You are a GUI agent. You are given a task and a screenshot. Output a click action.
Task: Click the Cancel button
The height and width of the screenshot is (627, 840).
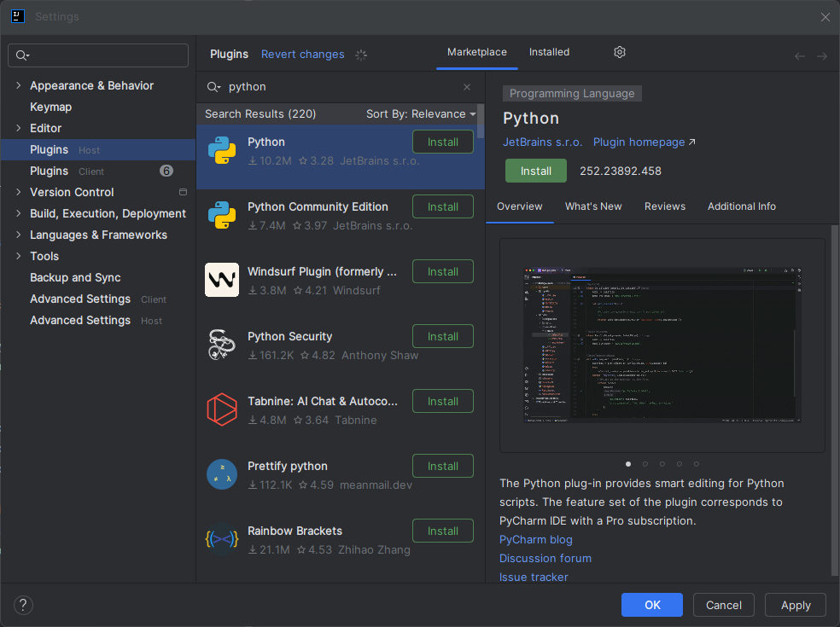pyautogui.click(x=723, y=605)
